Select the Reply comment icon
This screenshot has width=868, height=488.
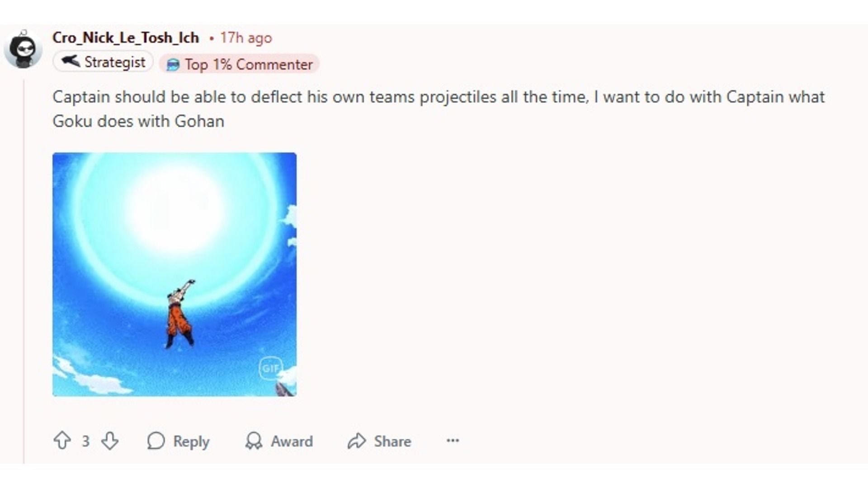tap(156, 441)
